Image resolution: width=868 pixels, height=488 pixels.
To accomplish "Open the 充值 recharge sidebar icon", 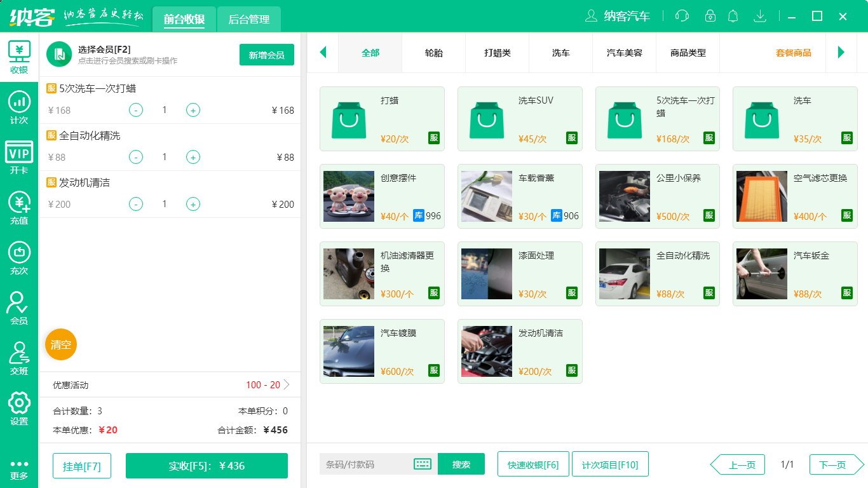I will [19, 208].
